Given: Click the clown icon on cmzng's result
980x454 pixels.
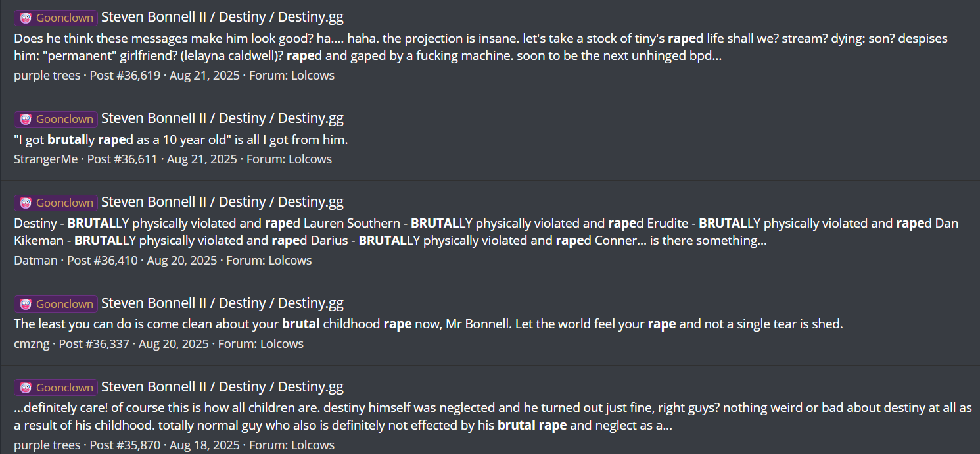Looking at the screenshot, I should pos(26,304).
